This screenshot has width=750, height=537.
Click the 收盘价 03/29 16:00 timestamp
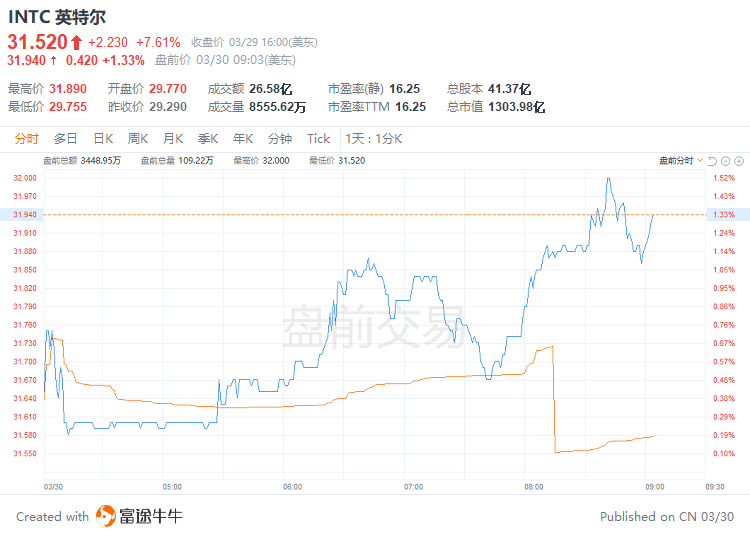[254, 43]
